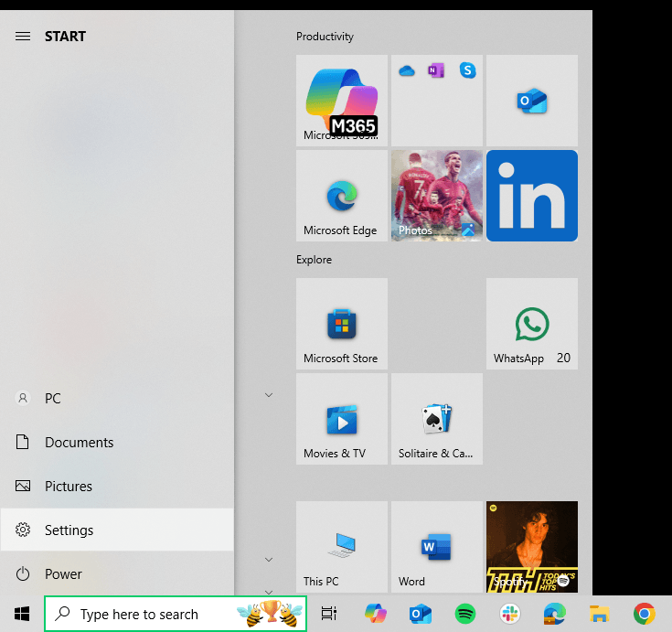
Task: Click the Productivity group heading
Action: (x=325, y=37)
